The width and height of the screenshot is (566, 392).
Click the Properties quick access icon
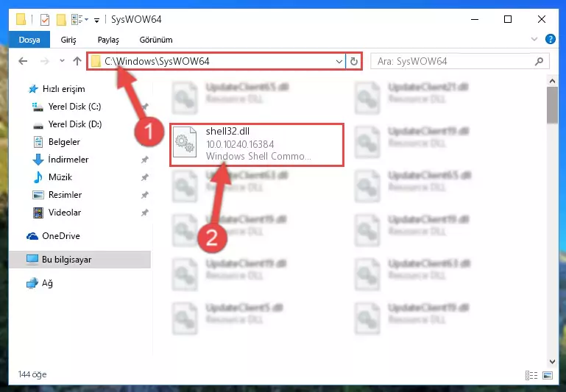point(45,19)
